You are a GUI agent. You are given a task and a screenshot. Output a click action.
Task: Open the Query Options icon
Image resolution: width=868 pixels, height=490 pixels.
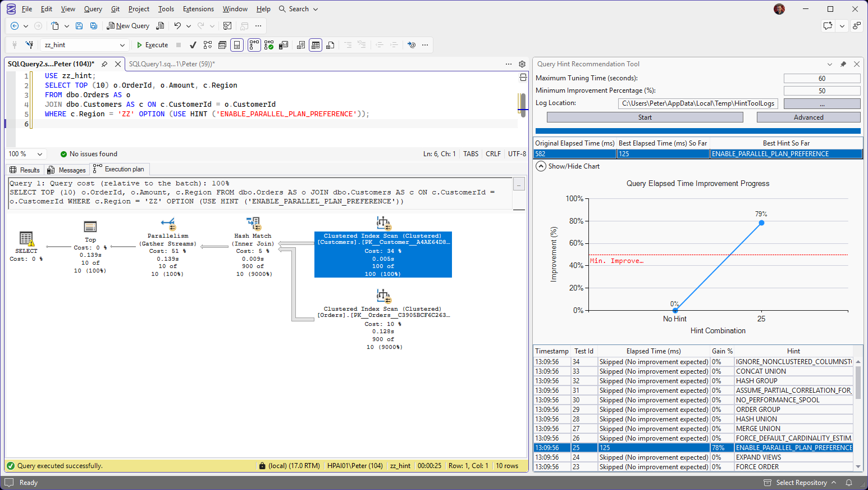pos(222,45)
